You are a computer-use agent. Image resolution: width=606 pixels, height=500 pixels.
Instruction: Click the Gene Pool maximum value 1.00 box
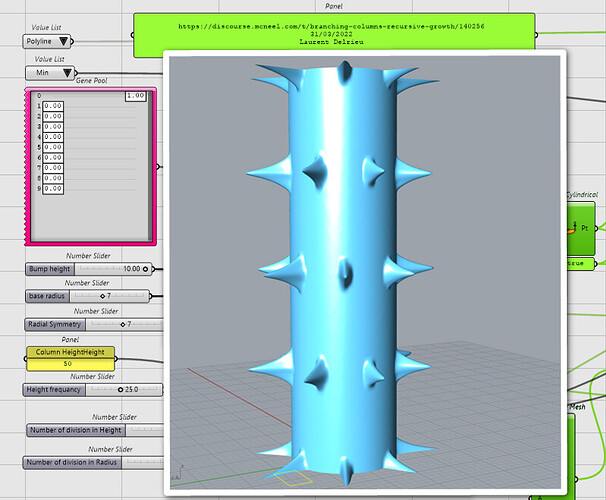136,96
